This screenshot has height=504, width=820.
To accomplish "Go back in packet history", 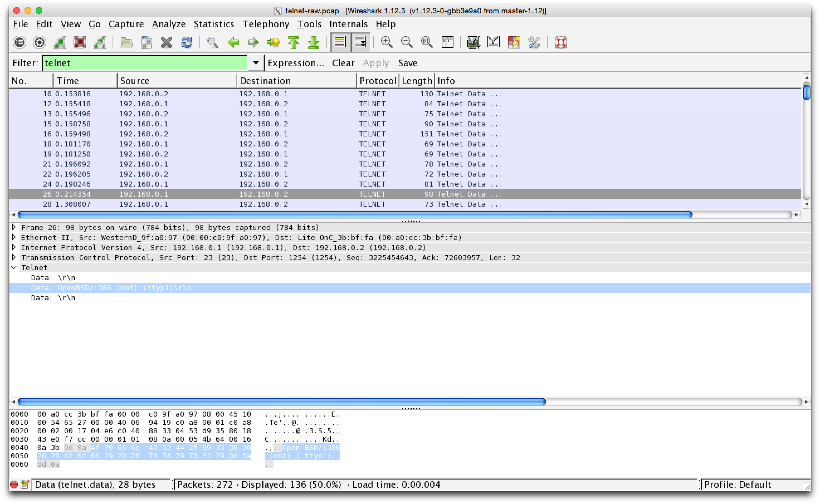I will pyautogui.click(x=233, y=42).
